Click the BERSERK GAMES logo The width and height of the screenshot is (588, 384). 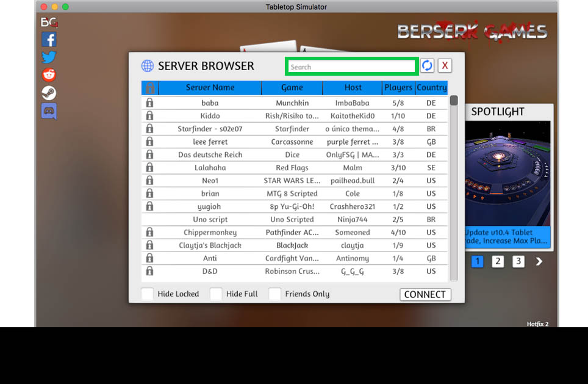[472, 31]
